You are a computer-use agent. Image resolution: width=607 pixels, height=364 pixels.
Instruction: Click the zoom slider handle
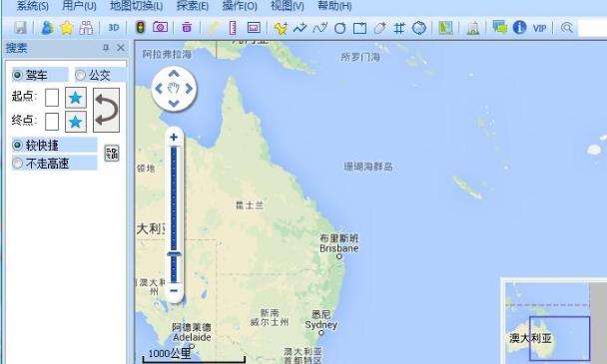coord(174,254)
